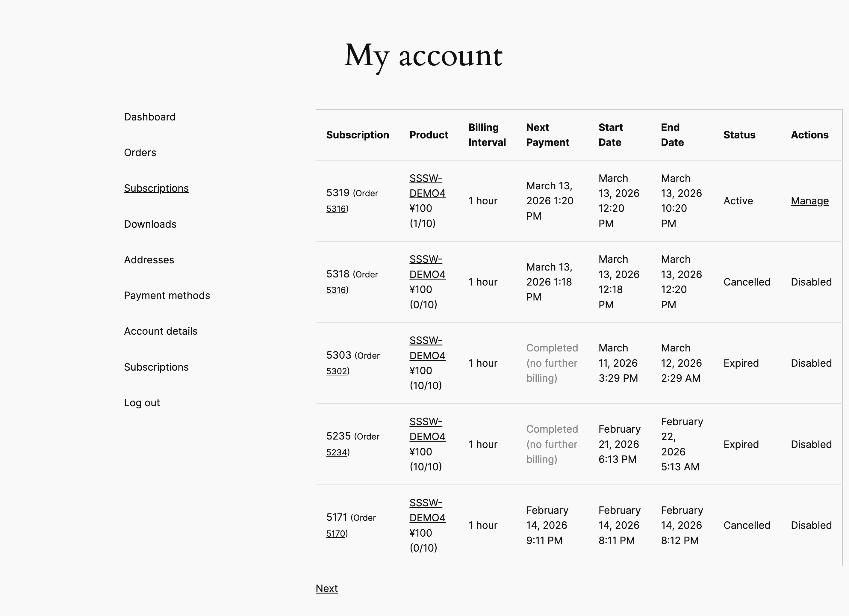View order 5234 from subscription 5235
The height and width of the screenshot is (616, 849).
337,452
